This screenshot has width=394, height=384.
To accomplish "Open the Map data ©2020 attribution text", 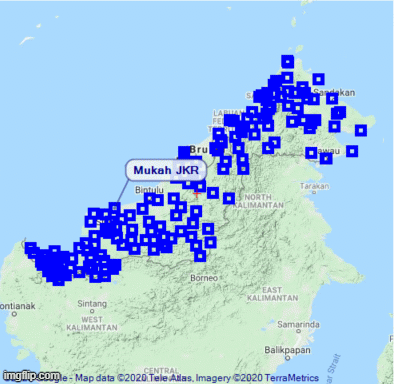I will (110, 378).
